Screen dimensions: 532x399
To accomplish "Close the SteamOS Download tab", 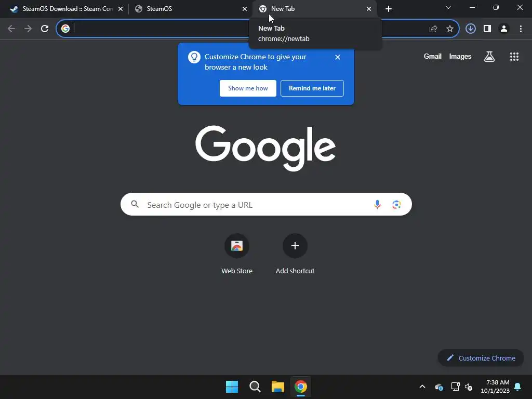I will [x=121, y=9].
